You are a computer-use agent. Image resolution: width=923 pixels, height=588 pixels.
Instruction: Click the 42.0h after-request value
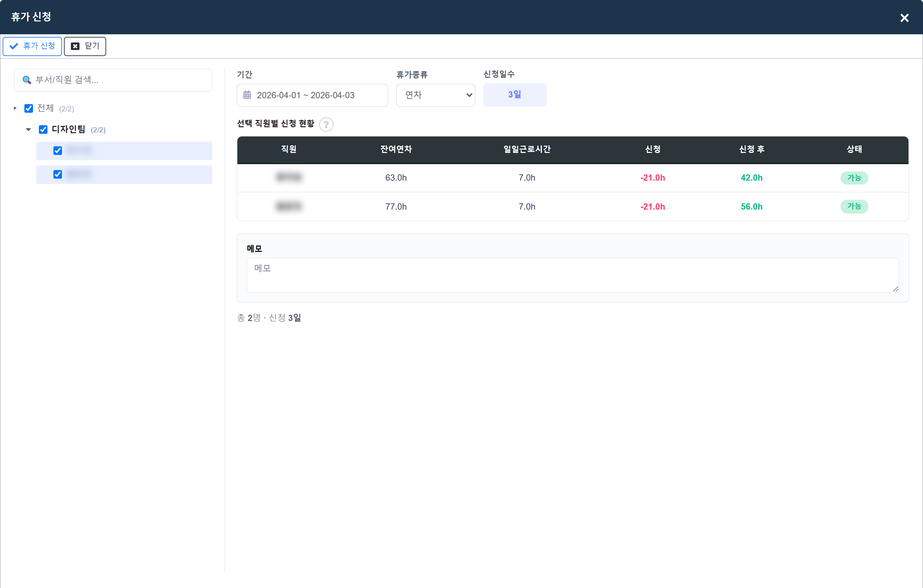tap(751, 178)
